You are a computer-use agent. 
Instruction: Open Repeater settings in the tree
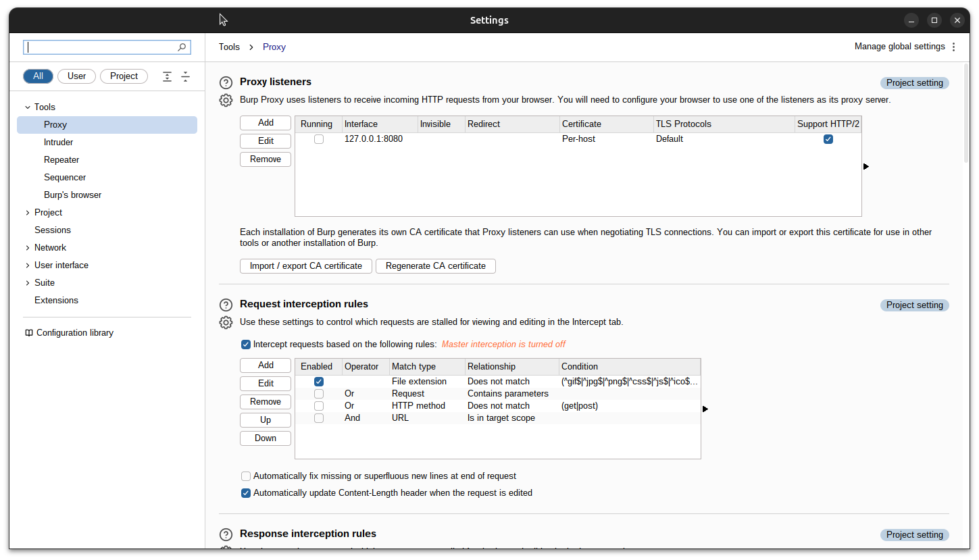(x=61, y=160)
